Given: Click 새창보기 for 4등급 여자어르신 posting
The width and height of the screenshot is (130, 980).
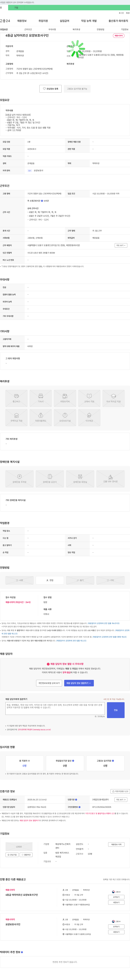Looking at the screenshot, I should [116, 902].
